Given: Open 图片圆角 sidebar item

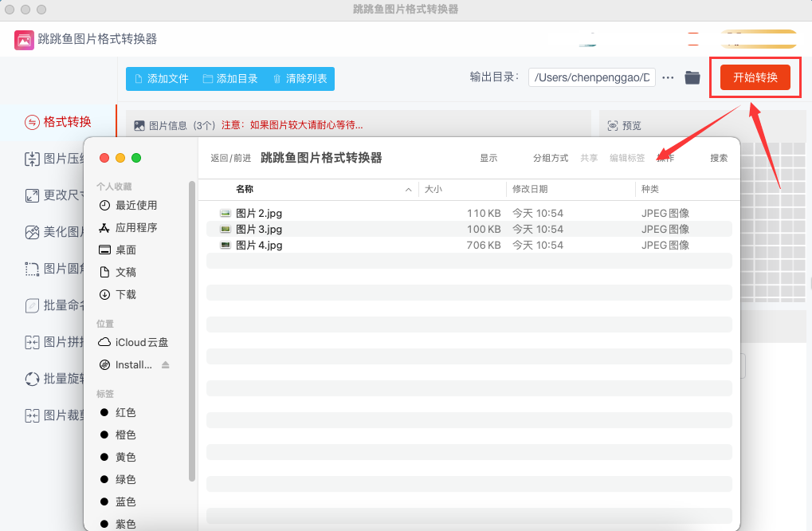Looking at the screenshot, I should 54,269.
